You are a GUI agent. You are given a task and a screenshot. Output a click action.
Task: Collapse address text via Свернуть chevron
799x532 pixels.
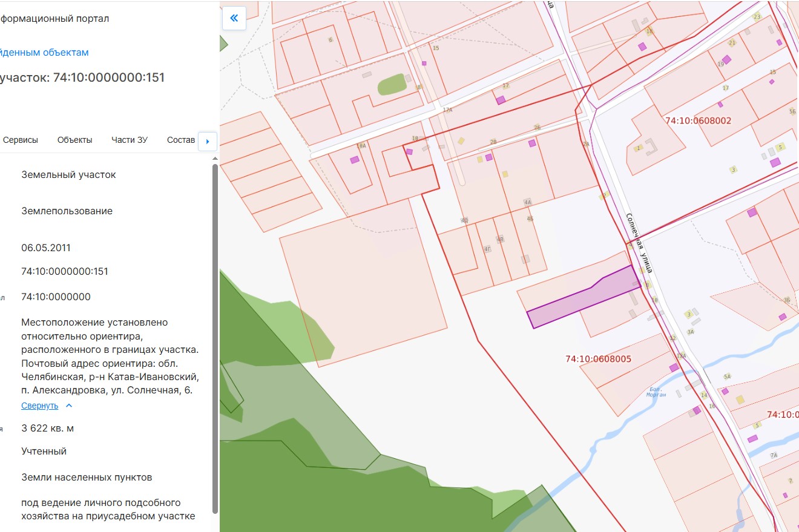pos(69,406)
